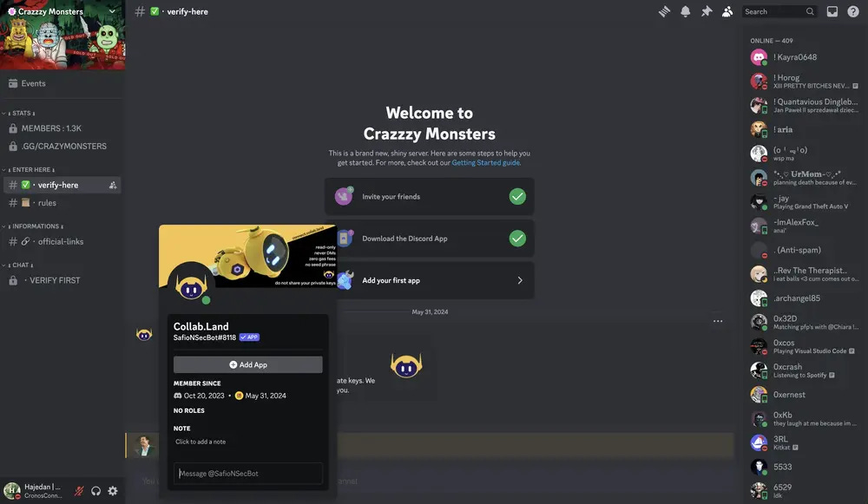The width and height of the screenshot is (868, 504).
Task: Click the hash icon in channel header
Action: click(140, 11)
